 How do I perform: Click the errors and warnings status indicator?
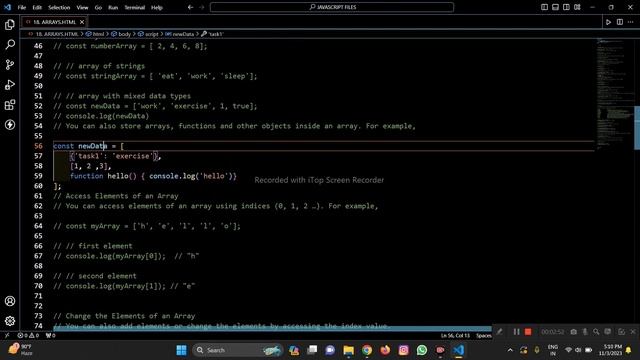(28, 336)
